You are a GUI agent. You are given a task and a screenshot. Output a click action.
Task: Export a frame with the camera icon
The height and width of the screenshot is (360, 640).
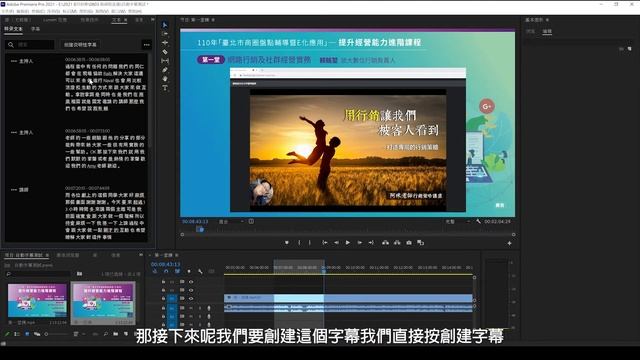409,243
